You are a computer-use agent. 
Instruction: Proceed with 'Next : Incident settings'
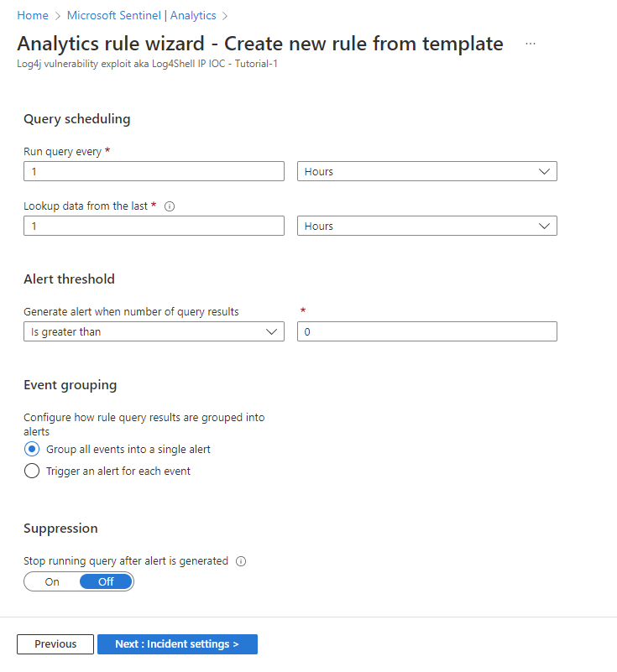pyautogui.click(x=177, y=644)
